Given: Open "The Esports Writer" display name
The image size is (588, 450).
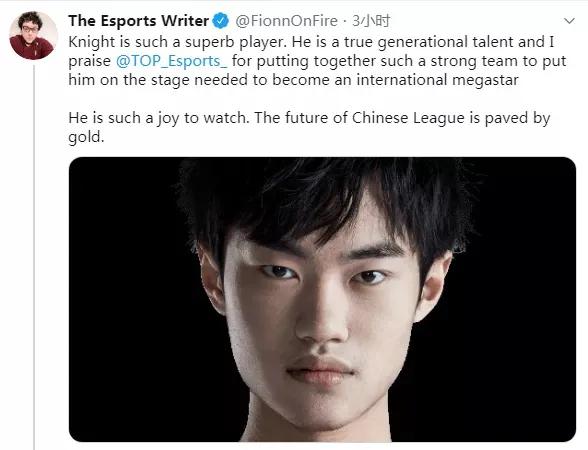Looking at the screenshot, I should click(x=138, y=21).
